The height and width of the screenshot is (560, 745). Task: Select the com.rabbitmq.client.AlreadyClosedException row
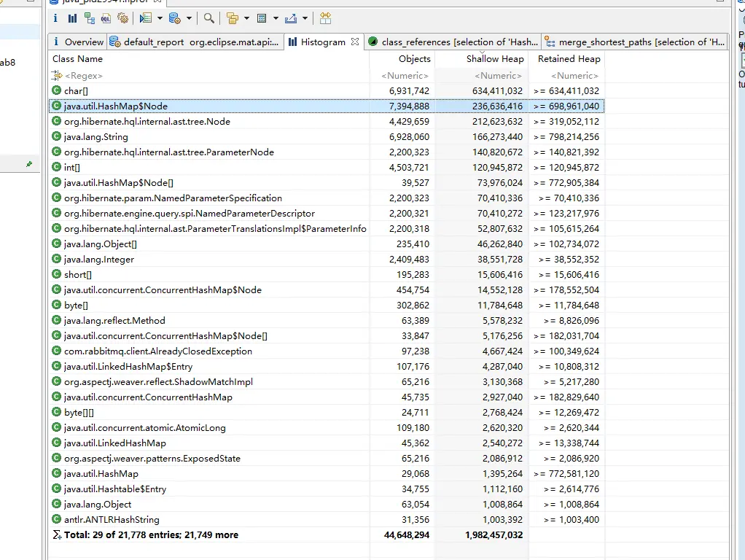tap(327, 351)
